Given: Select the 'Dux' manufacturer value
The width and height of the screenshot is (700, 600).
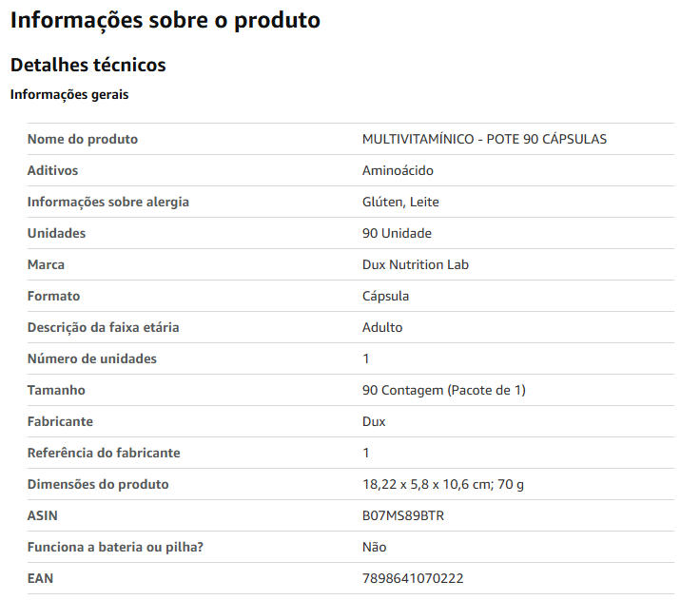Looking at the screenshot, I should point(374,422).
